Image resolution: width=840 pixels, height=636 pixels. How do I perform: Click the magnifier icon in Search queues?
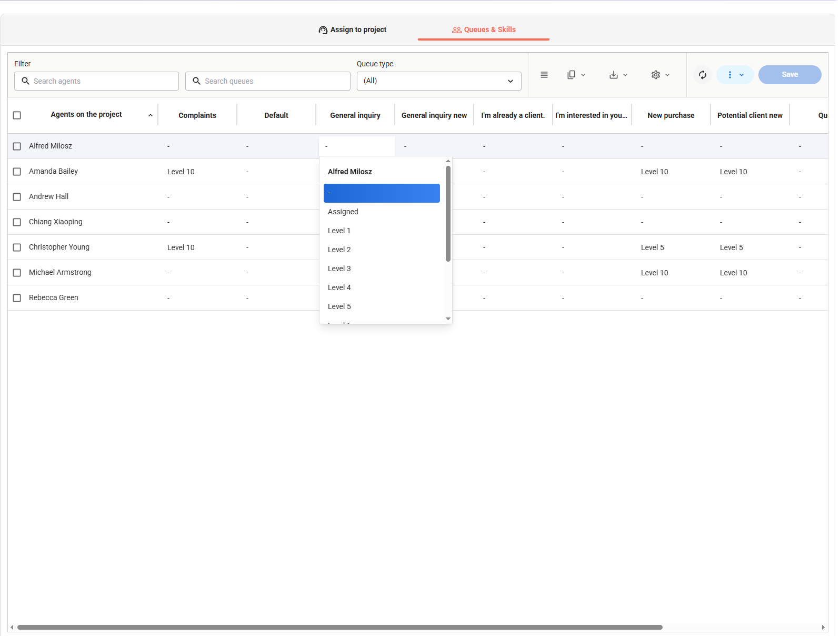(x=197, y=81)
